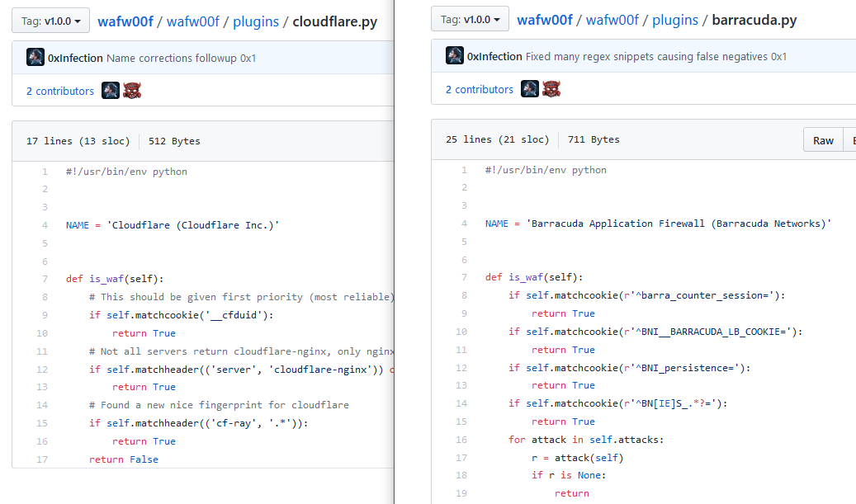This screenshot has width=856, height=504.
Task: Show the 2 contributors list for cloudflare.py
Action: pos(60,91)
